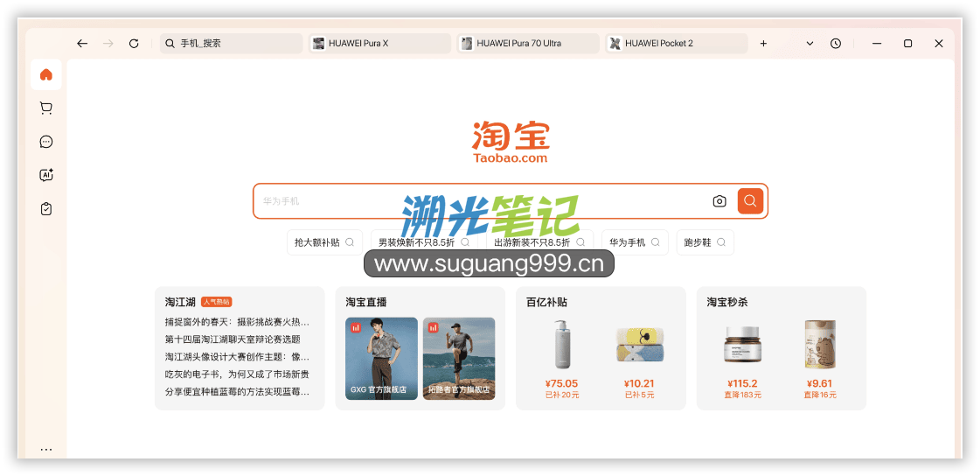This screenshot has width=980, height=476.
Task: Open post 捕捉窗外的春天：摄影挑战赛火热…
Action: [x=237, y=322]
